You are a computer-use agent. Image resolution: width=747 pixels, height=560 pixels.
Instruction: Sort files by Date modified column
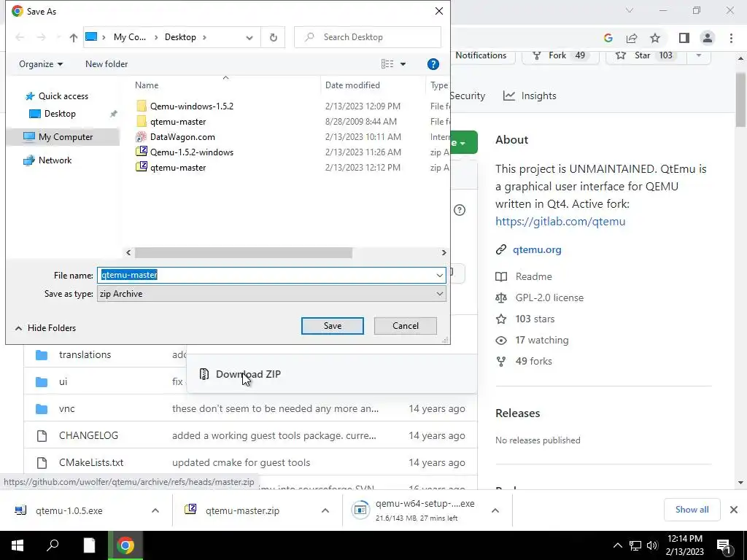click(352, 85)
